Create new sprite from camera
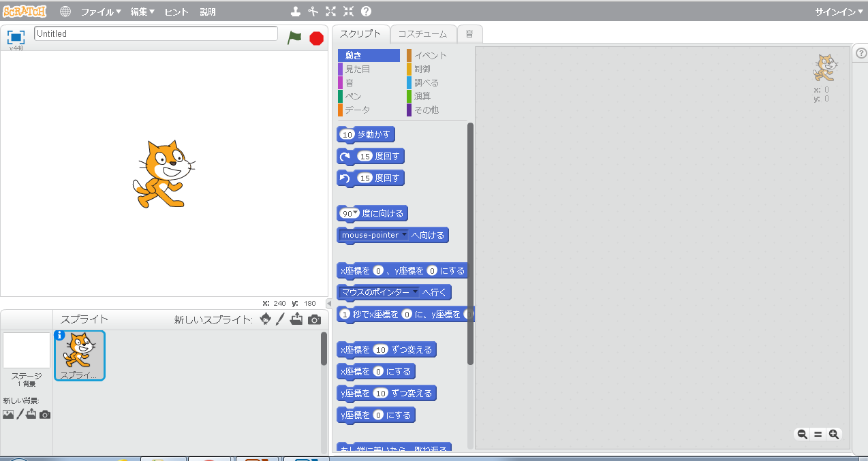The image size is (868, 461). pyautogui.click(x=314, y=319)
